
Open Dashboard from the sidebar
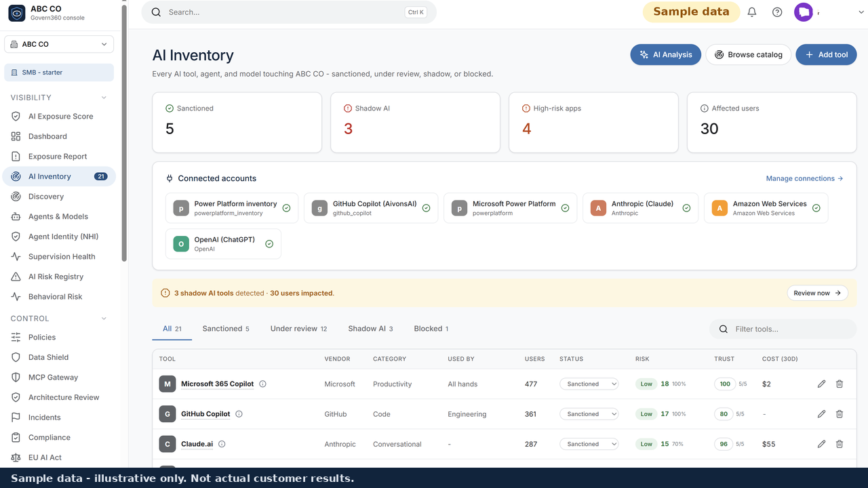click(60, 136)
